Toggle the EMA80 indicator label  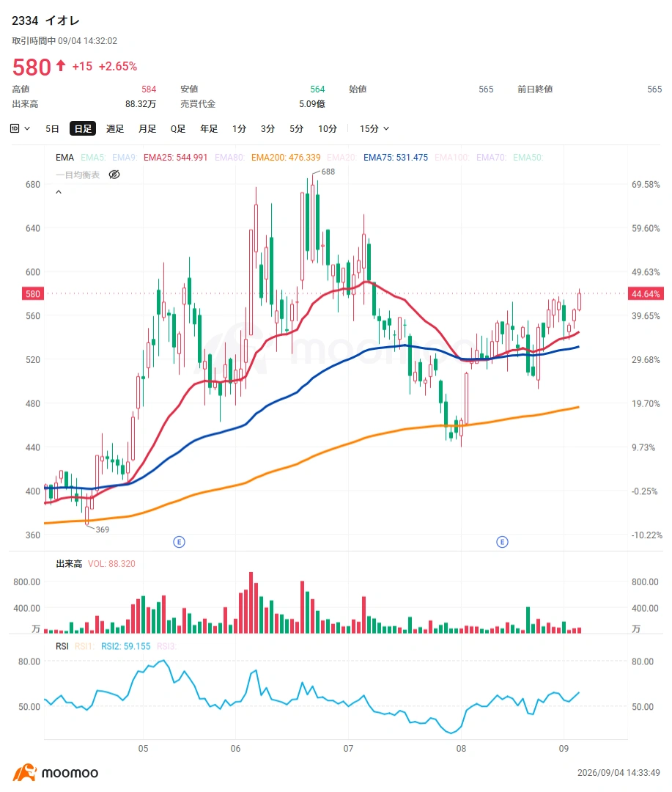[229, 158]
